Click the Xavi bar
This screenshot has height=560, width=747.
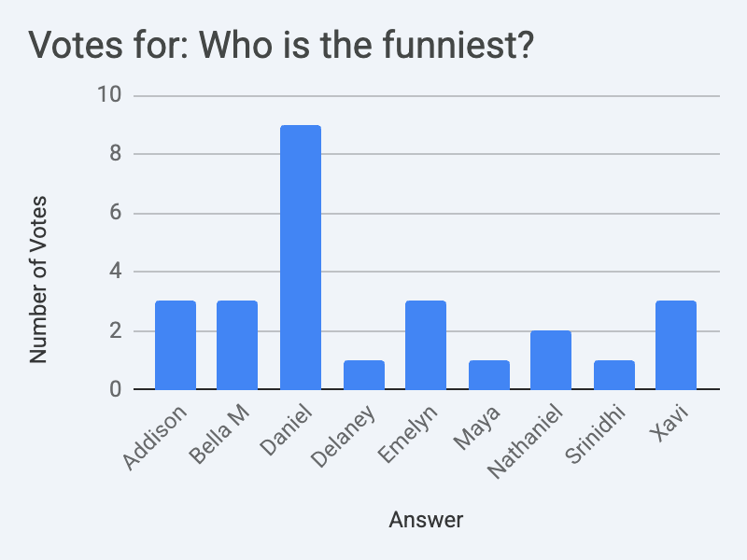pos(676,345)
